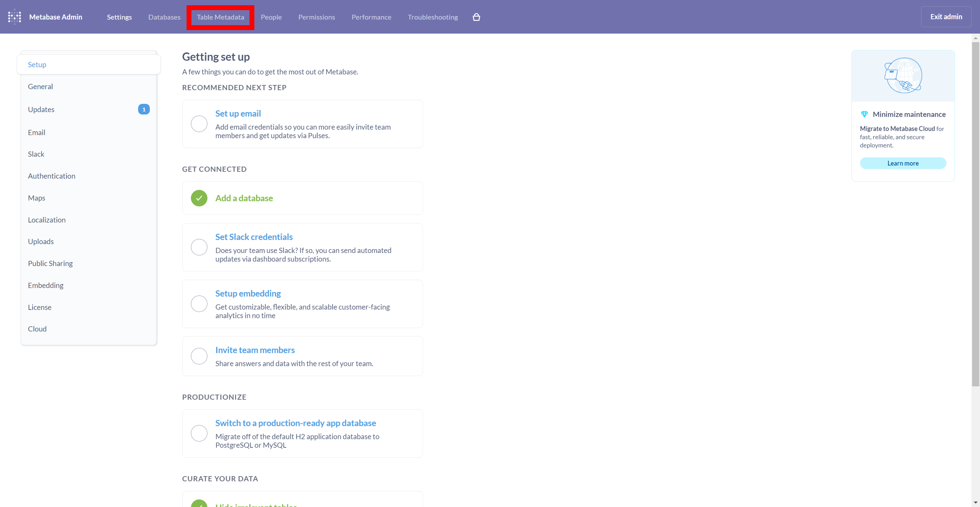
Task: Select Setup in the settings sidebar
Action: (89, 65)
